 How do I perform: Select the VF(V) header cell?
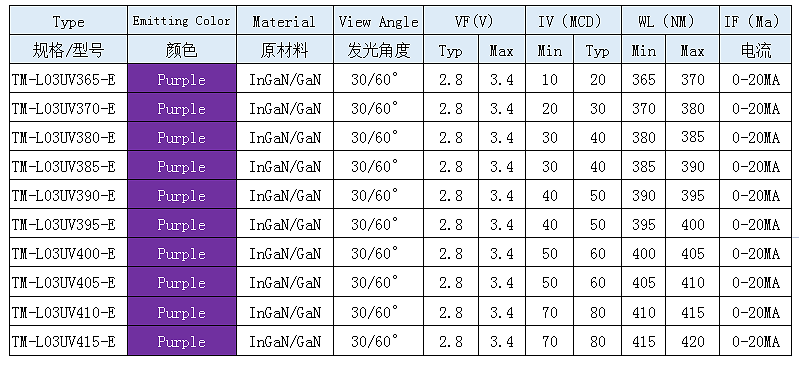click(x=474, y=21)
